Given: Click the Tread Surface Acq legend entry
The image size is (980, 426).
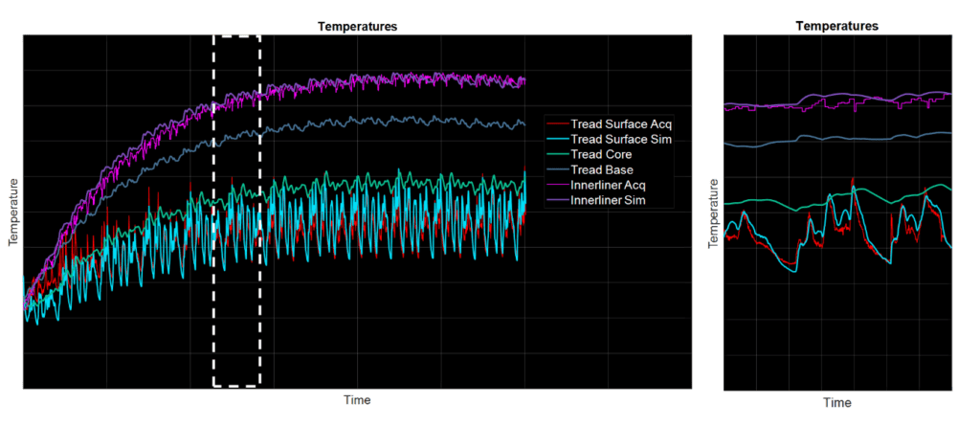Looking at the screenshot, I should pyautogui.click(x=610, y=124).
